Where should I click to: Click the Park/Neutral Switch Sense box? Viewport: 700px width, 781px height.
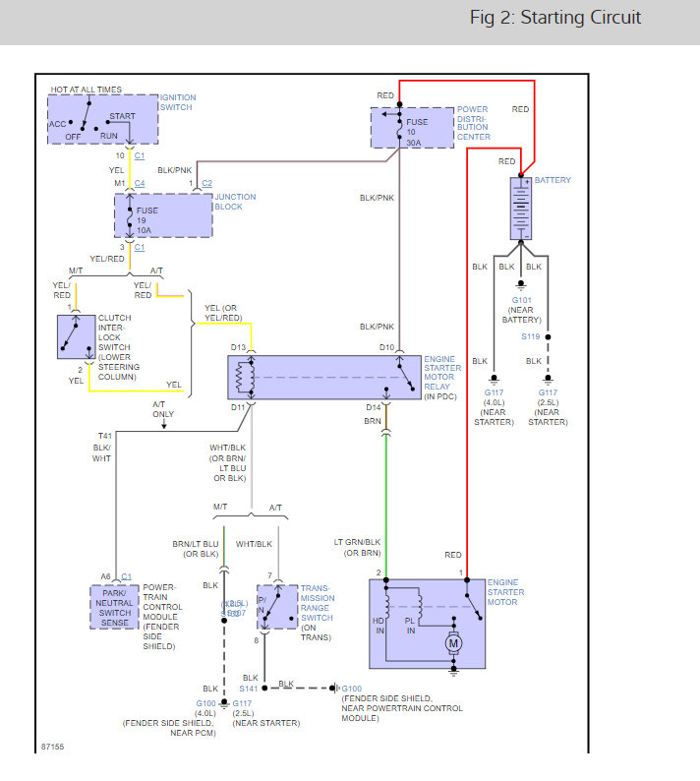tap(114, 608)
